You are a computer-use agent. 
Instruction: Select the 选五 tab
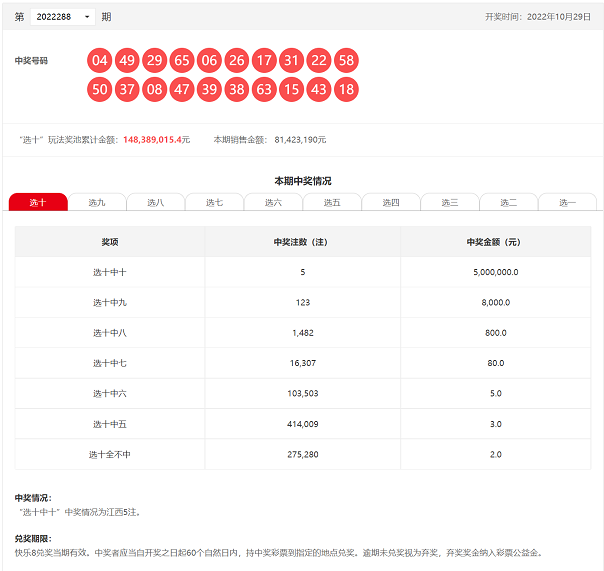pos(332,202)
